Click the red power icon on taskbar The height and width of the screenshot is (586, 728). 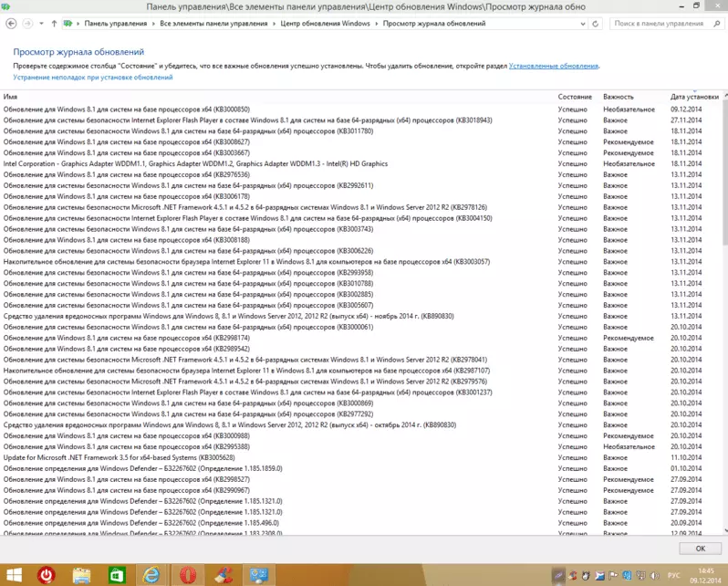pyautogui.click(x=47, y=575)
